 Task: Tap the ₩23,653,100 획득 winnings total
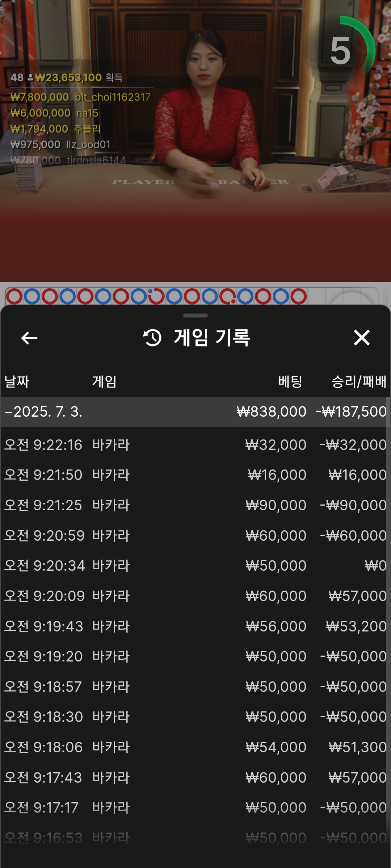coord(79,78)
